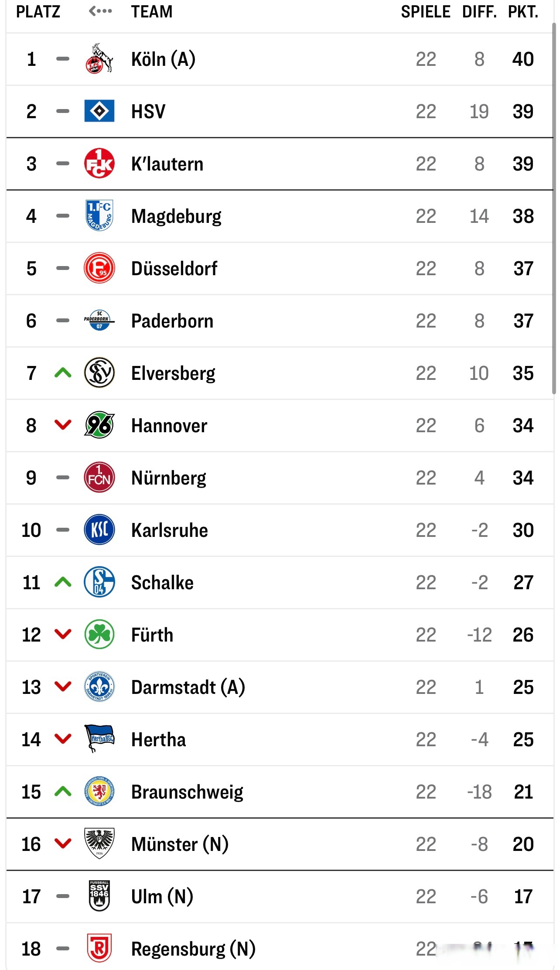Sort by the DIFF. column header

tap(479, 12)
